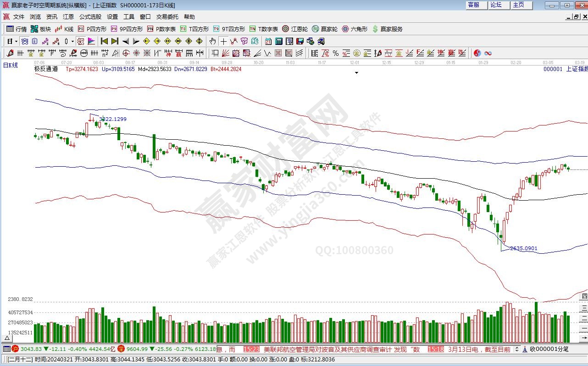
Task: Toggle the highlighted chart overlay button after 日
Action: click(x=25, y=41)
